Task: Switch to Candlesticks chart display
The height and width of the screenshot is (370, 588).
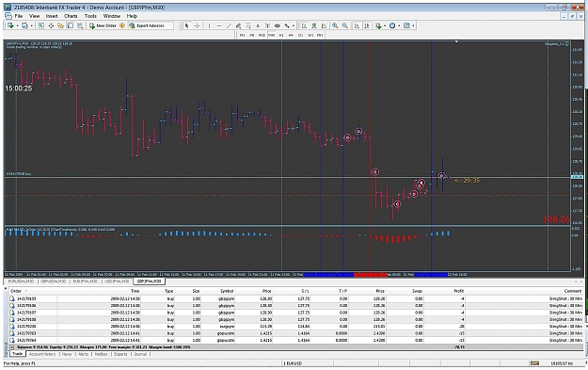Action: [314, 25]
